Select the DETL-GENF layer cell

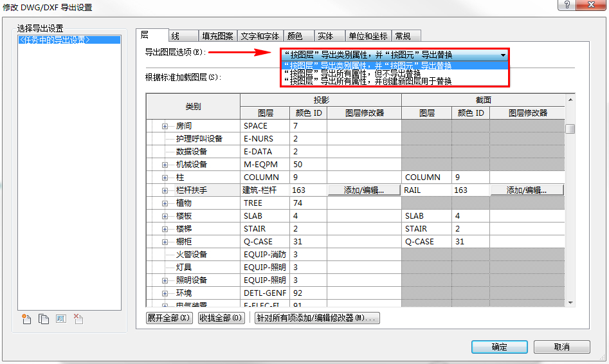[x=265, y=293]
